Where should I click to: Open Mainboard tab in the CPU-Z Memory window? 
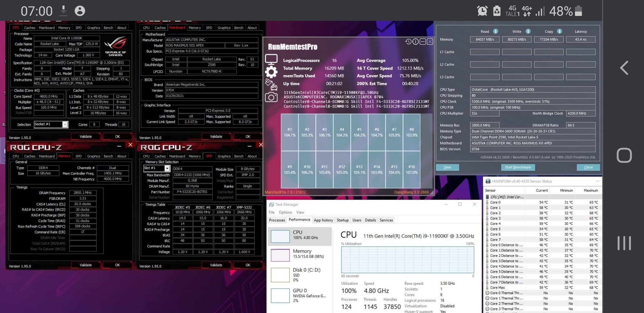47,156
